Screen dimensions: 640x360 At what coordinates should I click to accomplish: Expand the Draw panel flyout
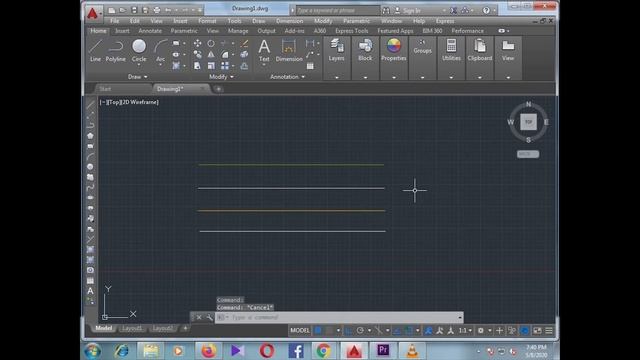(138, 77)
